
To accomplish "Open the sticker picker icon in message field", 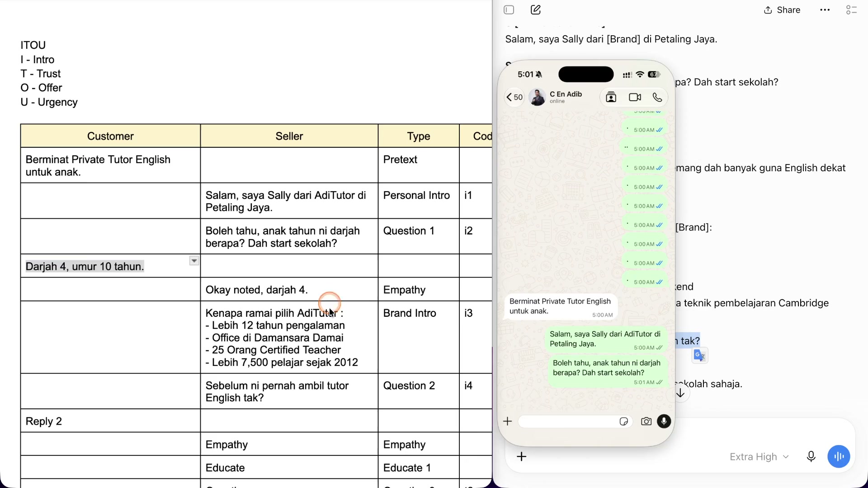I will [624, 422].
